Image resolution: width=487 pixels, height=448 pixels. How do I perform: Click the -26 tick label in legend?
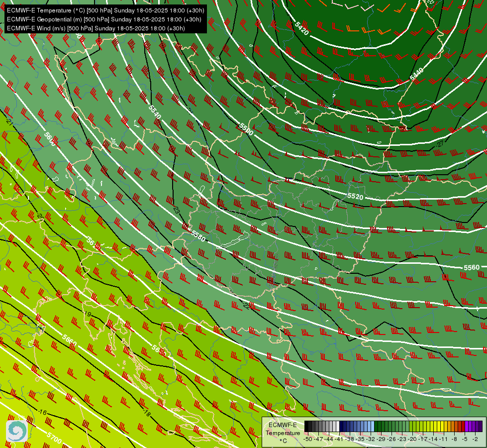point(391,439)
